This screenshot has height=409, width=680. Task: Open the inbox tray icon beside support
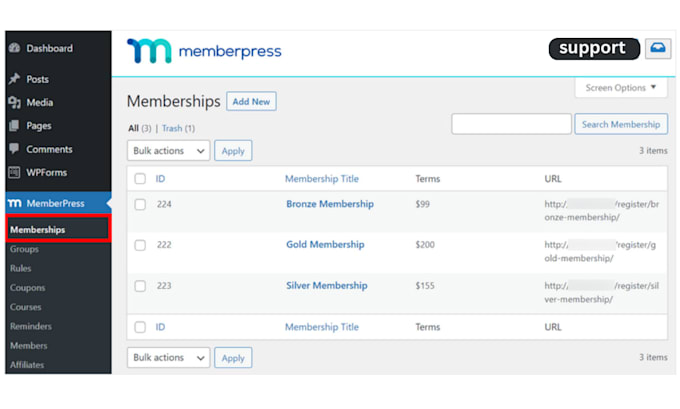658,48
